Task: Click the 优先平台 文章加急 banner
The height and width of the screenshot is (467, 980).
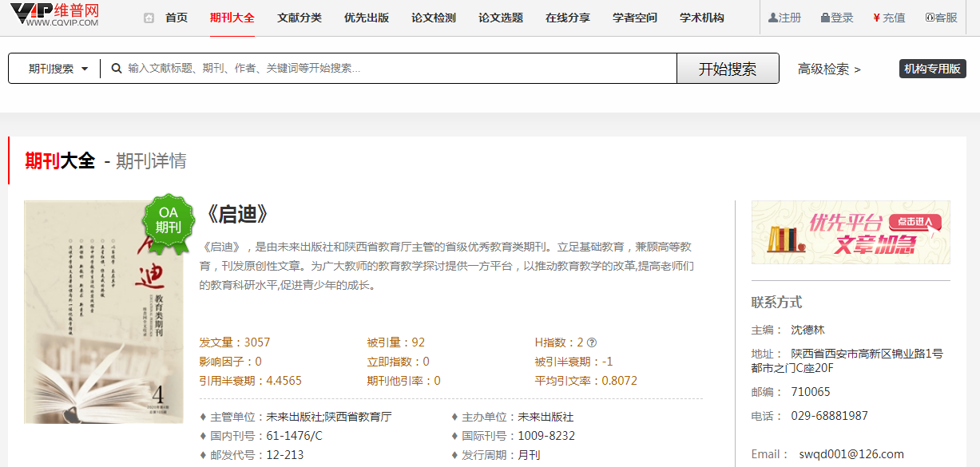Action: (851, 232)
